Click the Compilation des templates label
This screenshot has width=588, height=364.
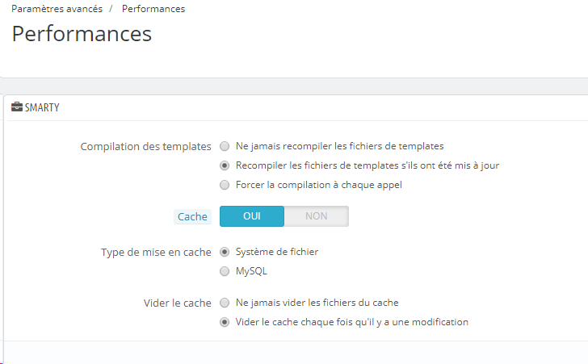(x=146, y=146)
